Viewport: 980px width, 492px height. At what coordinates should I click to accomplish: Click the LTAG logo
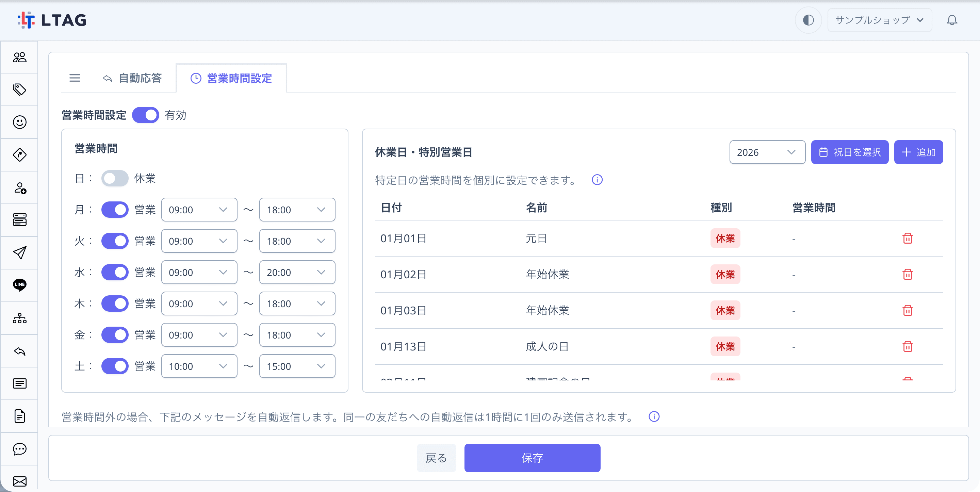coord(52,20)
